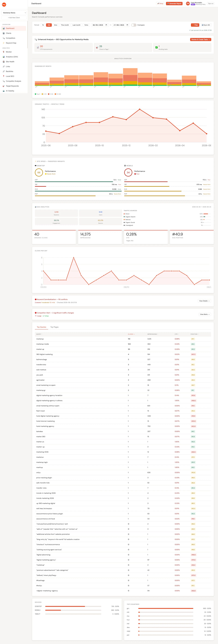Select the 7d period
Image resolution: width=218 pixels, height=644 pixels.
point(43,25)
